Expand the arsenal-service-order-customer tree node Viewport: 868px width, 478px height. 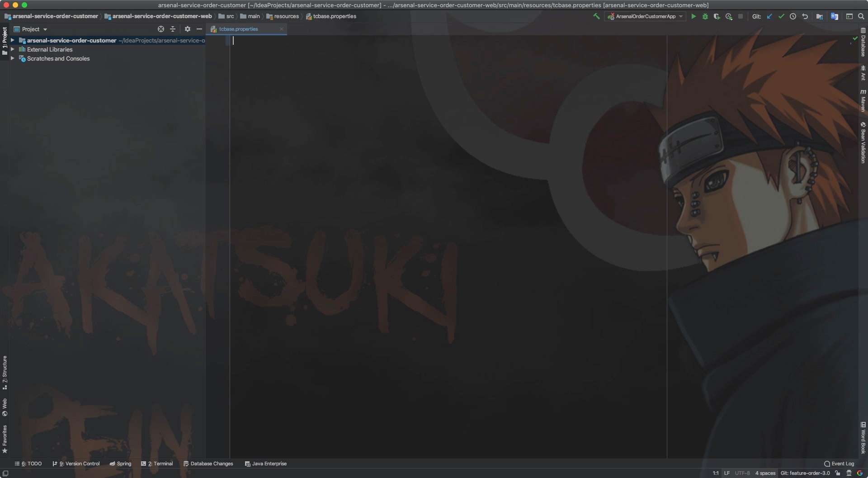point(13,40)
